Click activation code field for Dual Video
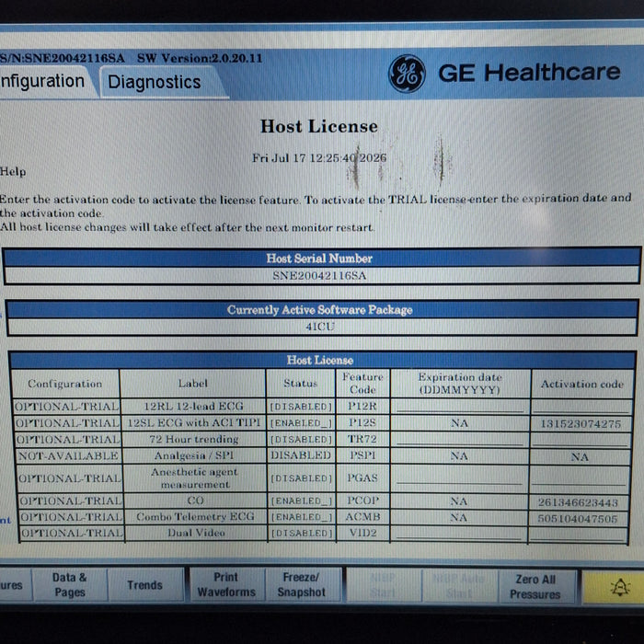Image resolution: width=644 pixels, height=644 pixels. pyautogui.click(x=577, y=533)
